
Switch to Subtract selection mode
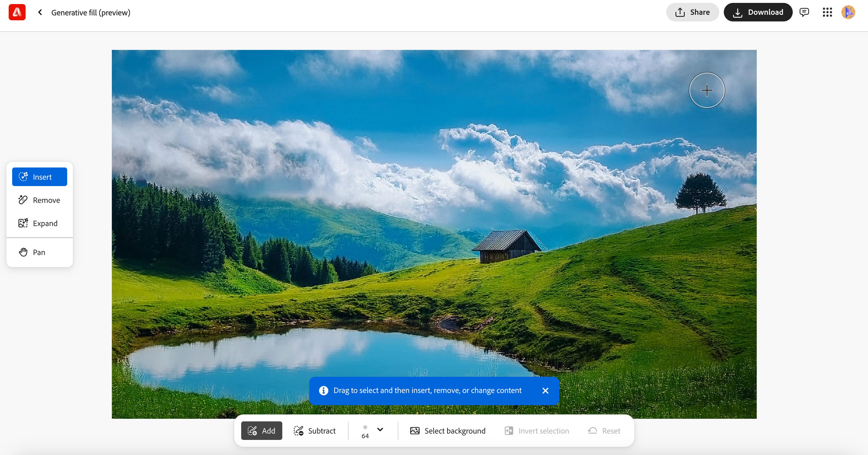click(x=315, y=431)
